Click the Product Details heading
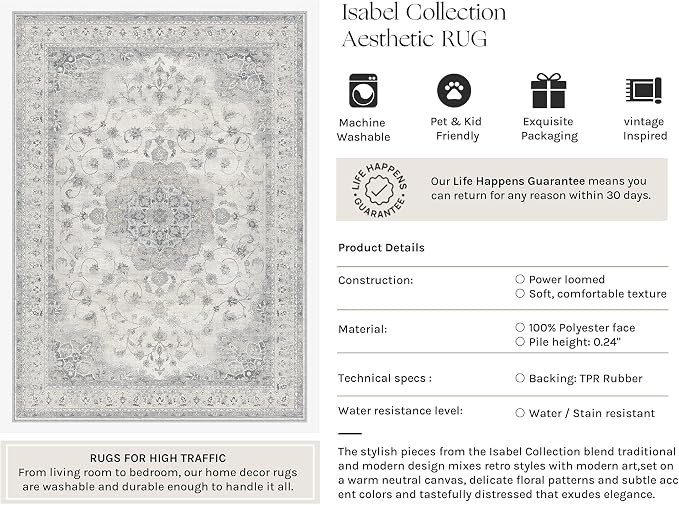 point(381,247)
